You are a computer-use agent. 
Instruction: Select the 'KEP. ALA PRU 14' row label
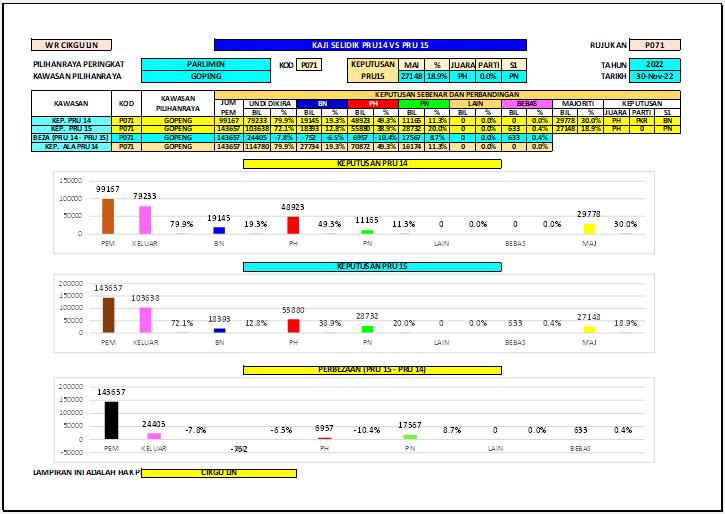(71, 147)
